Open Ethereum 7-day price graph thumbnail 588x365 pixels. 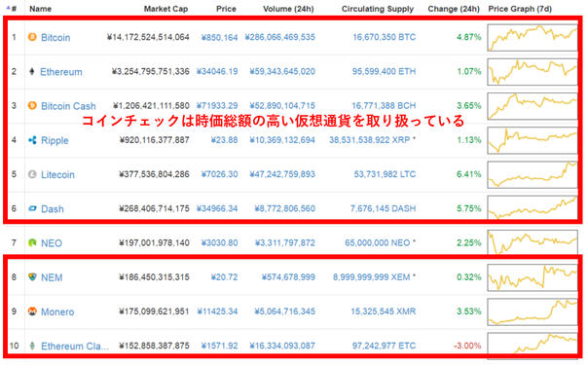pos(533,72)
